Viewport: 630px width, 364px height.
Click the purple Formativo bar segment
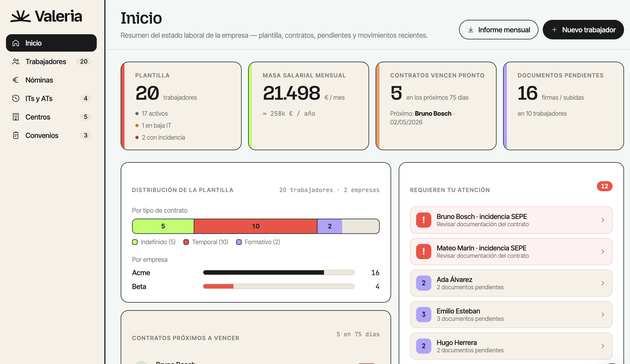[330, 226]
